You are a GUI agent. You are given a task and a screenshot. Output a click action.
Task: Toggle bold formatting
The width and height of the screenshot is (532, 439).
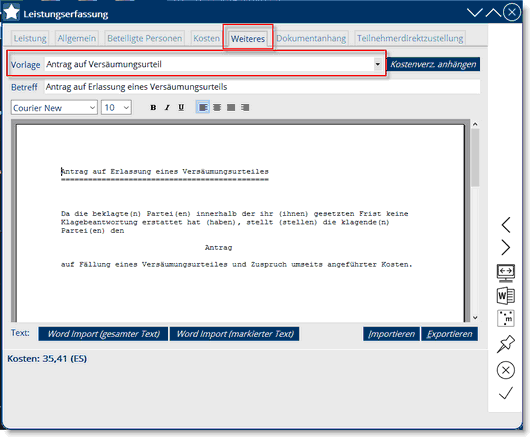tap(153, 108)
